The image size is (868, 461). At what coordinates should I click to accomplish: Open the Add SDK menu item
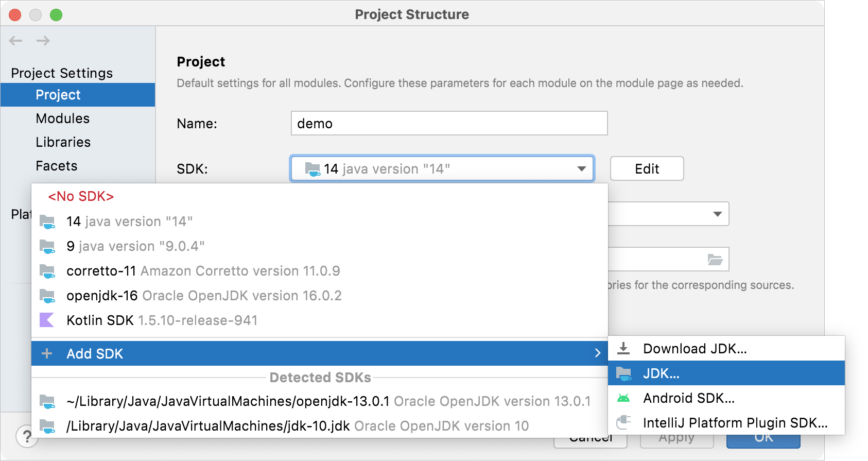tap(320, 353)
